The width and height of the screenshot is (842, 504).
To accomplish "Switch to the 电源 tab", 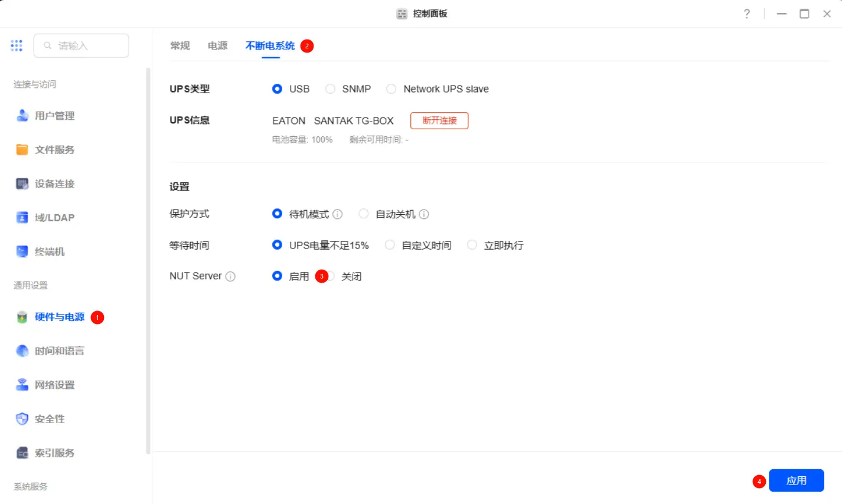I will click(217, 45).
